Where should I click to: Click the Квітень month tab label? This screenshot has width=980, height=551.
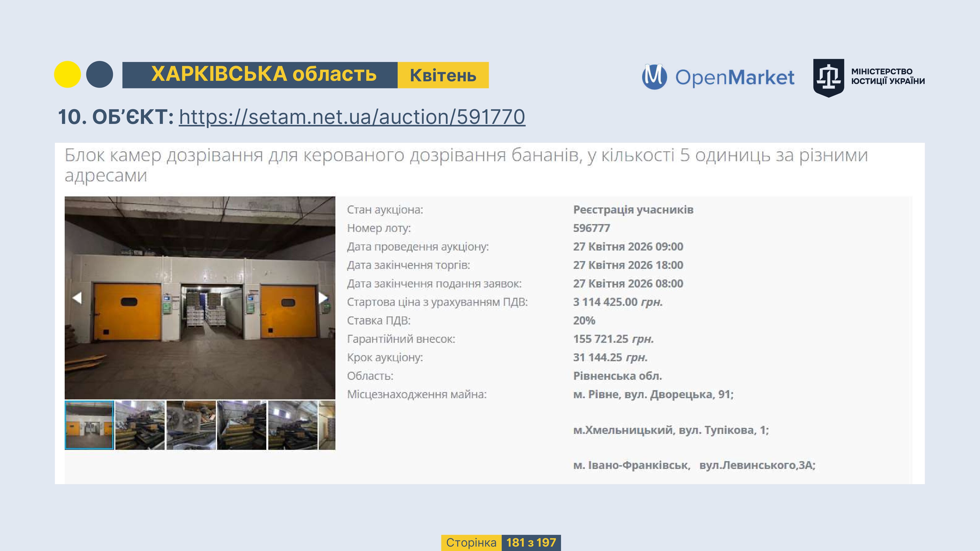443,75
